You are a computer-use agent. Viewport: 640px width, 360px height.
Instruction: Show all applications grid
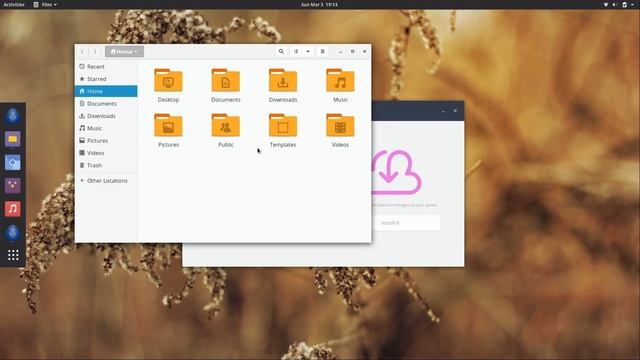click(13, 255)
